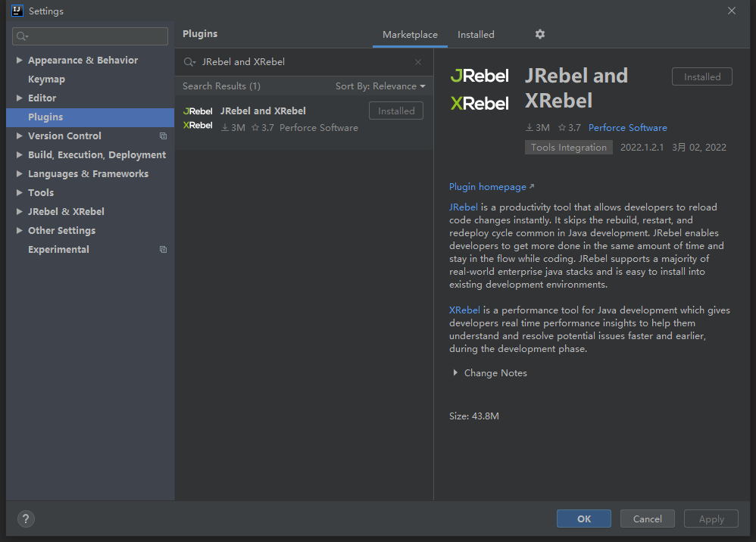Switch to the Marketplace tab

410,35
